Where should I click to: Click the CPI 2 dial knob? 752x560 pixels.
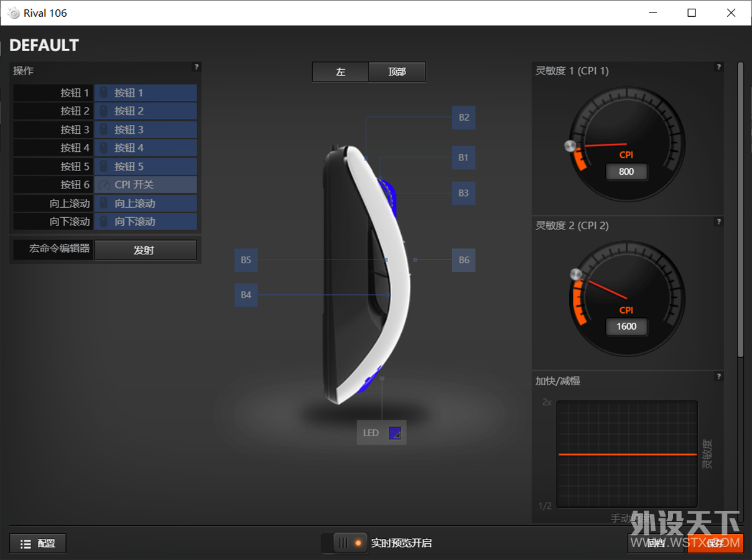576,274
